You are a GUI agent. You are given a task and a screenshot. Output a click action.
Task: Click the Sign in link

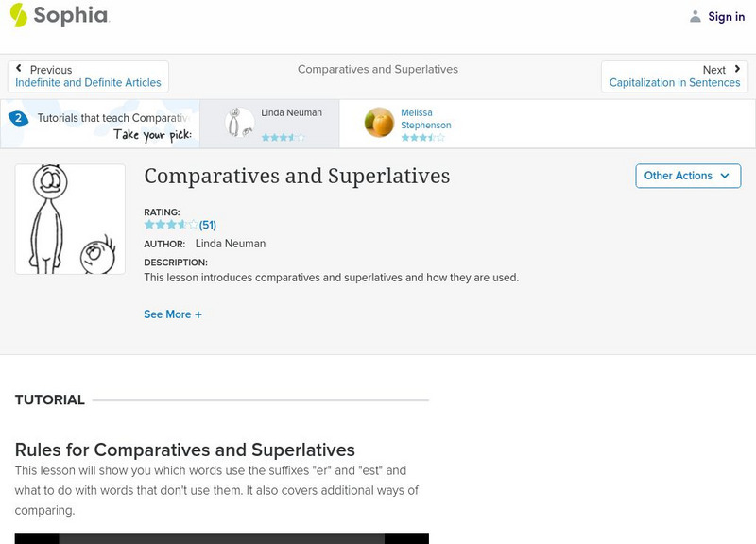726,16
